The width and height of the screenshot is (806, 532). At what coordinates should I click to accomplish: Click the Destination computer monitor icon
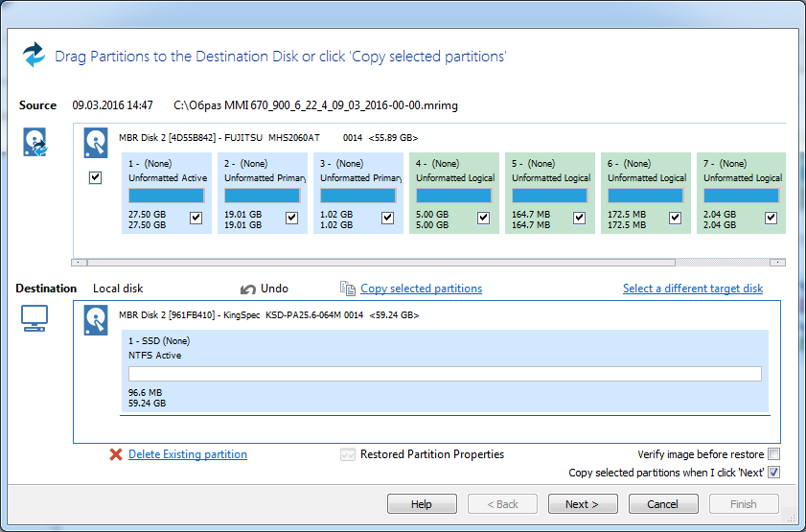tap(35, 319)
